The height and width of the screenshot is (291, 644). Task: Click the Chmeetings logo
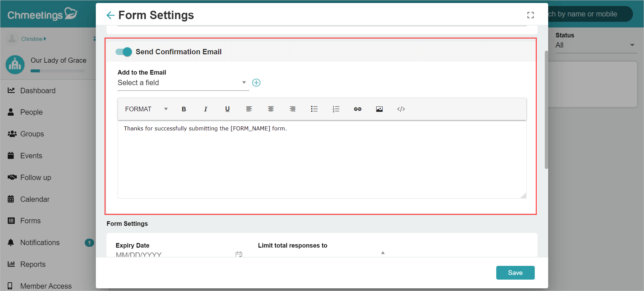tap(42, 14)
